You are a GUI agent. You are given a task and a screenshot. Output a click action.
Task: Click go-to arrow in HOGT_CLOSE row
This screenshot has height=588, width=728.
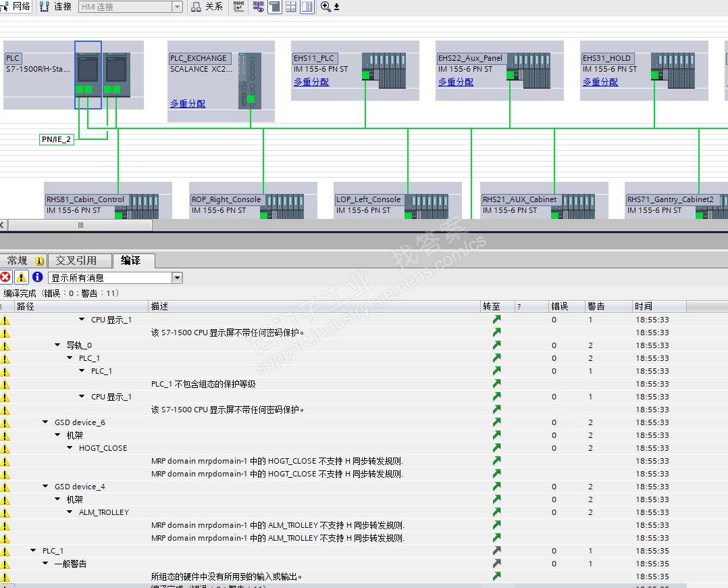point(497,447)
